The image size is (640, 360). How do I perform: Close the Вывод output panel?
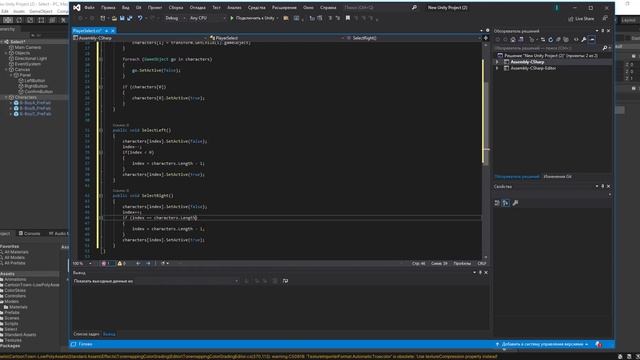pos(486,273)
